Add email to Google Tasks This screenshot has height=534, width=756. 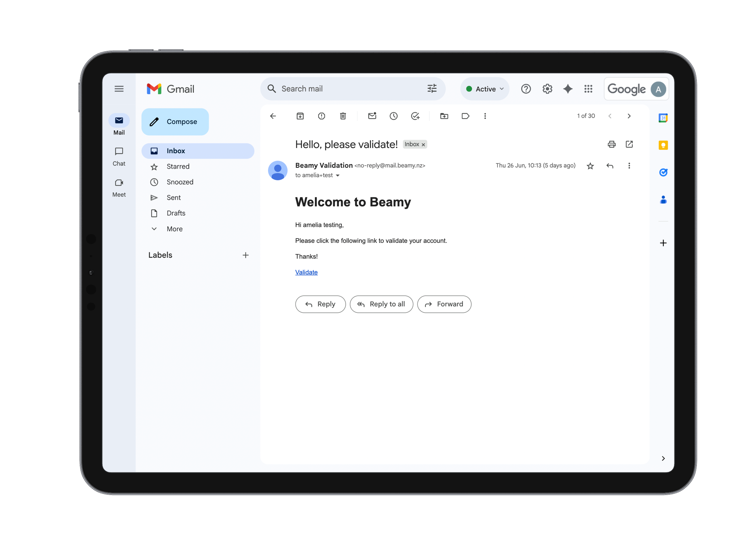[x=415, y=116]
